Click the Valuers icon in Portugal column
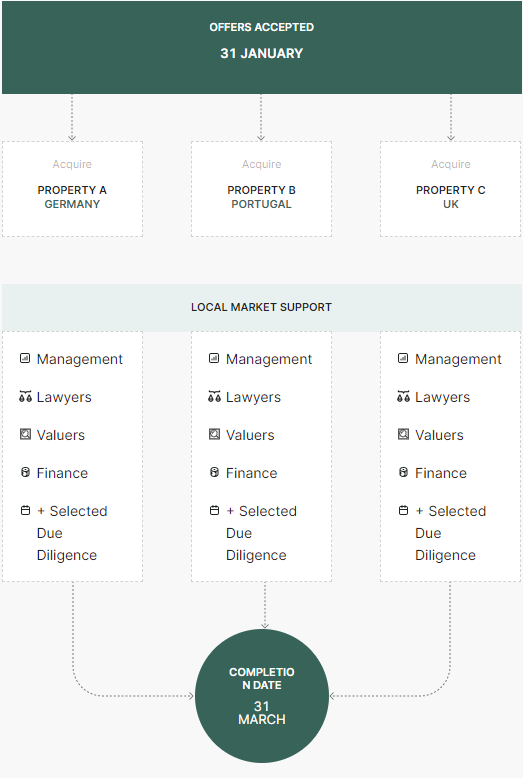This screenshot has height=778, width=523. coord(214,434)
